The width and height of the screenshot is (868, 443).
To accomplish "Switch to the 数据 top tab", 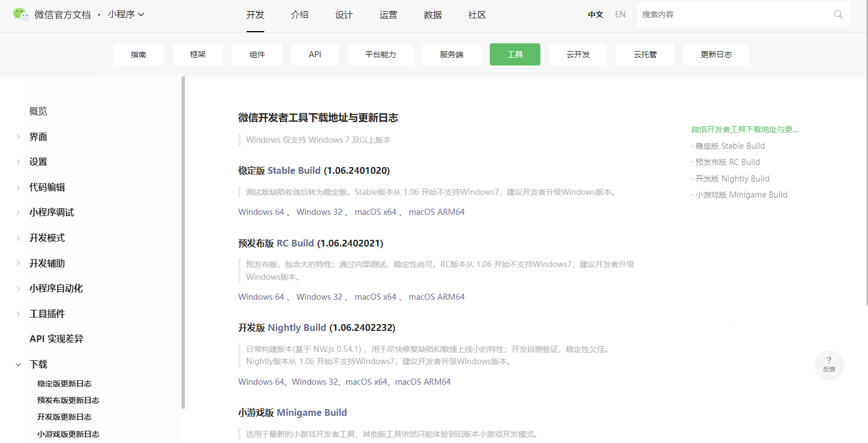I will coord(433,15).
